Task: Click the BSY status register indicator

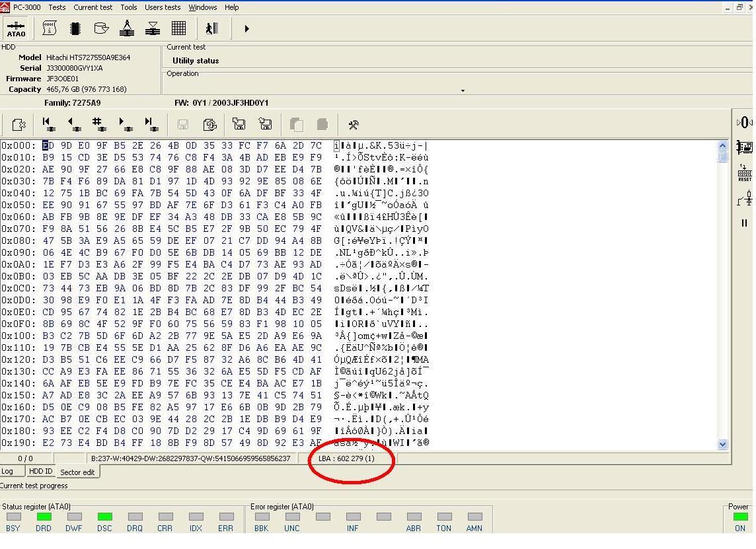Action: (x=13, y=517)
